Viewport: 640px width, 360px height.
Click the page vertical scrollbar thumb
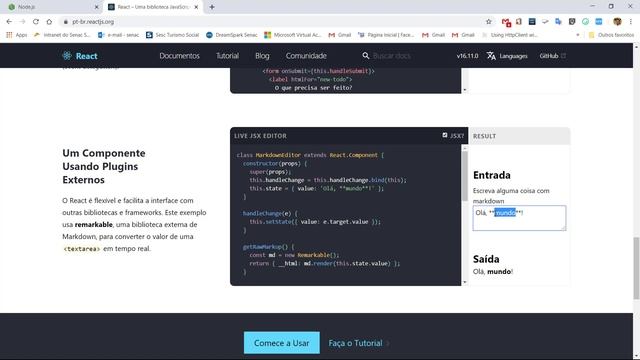636,268
